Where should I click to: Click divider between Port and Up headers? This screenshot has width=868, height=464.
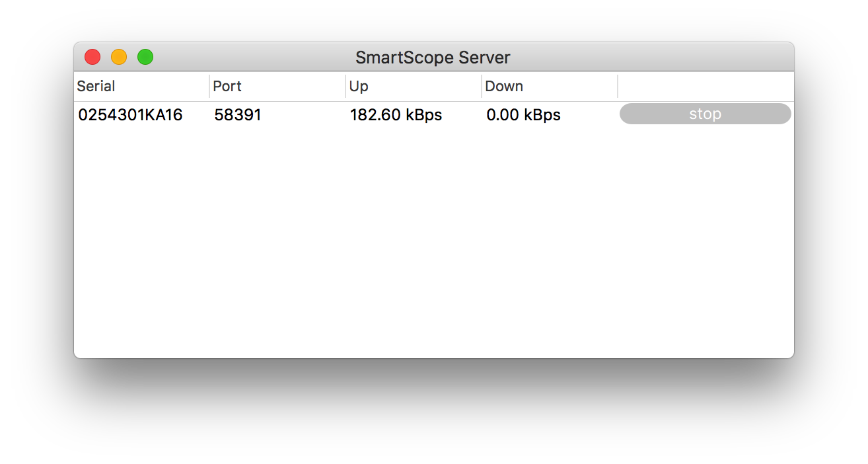point(345,87)
